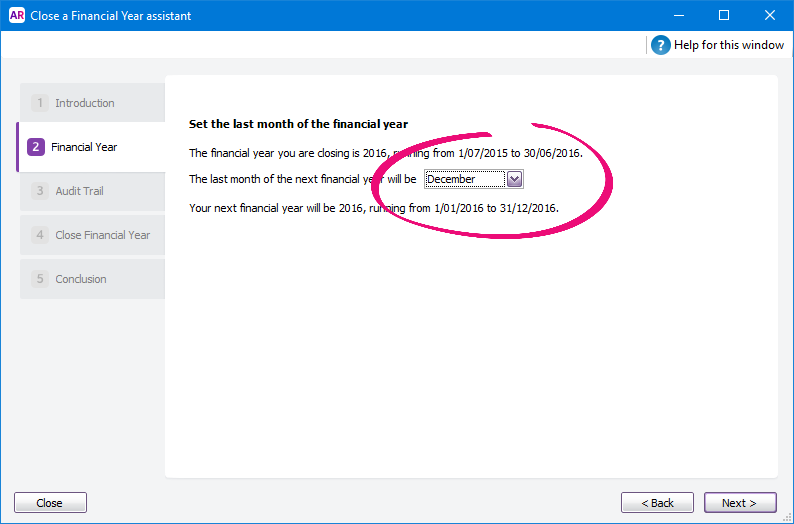Proceed with the 'Next >' button
794x524 pixels.
(740, 503)
